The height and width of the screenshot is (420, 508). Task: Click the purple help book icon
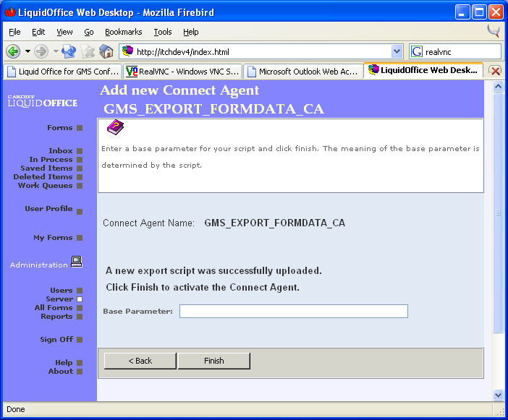pos(115,129)
